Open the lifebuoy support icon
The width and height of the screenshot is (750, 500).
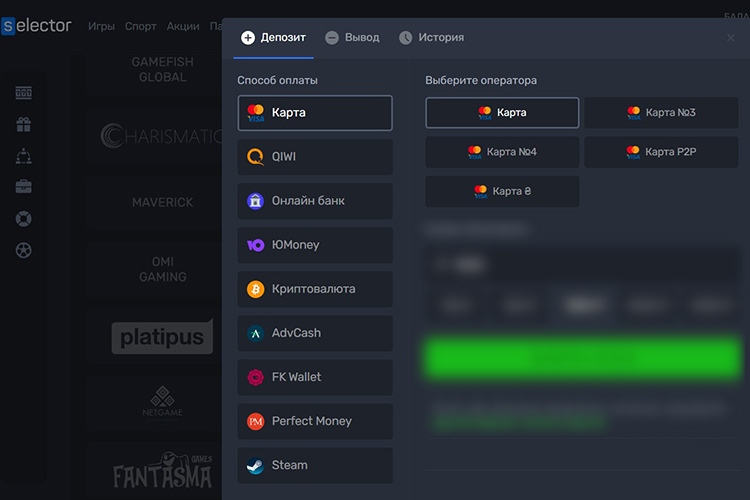click(24, 218)
